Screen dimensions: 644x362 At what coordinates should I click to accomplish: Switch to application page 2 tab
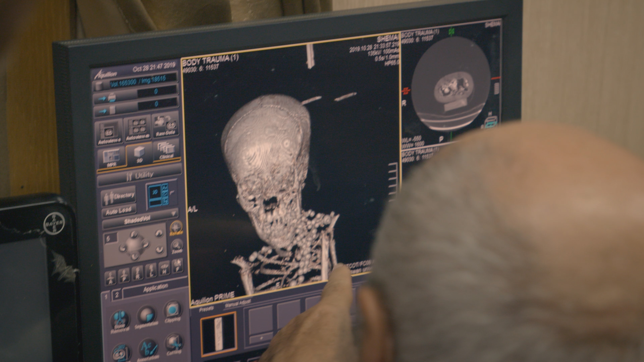117,295
